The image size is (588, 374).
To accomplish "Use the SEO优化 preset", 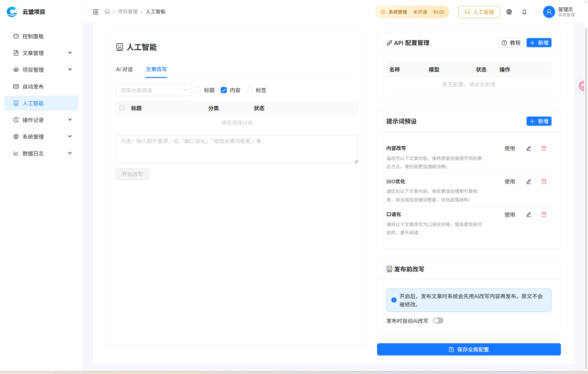I will click(x=510, y=182).
